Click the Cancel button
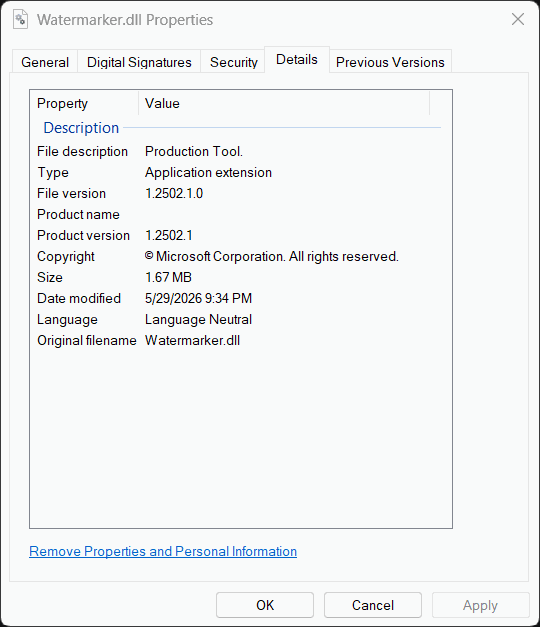540x627 pixels. [x=373, y=605]
